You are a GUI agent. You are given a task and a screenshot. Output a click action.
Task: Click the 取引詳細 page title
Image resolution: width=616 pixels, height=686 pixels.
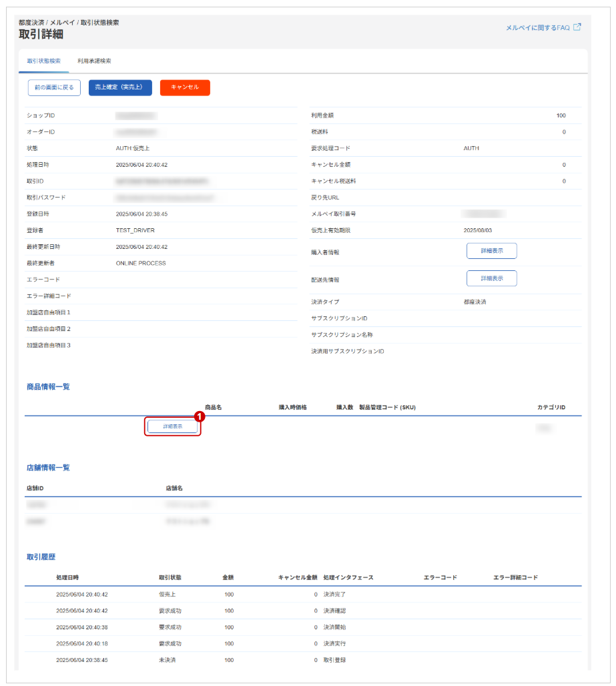tap(41, 34)
